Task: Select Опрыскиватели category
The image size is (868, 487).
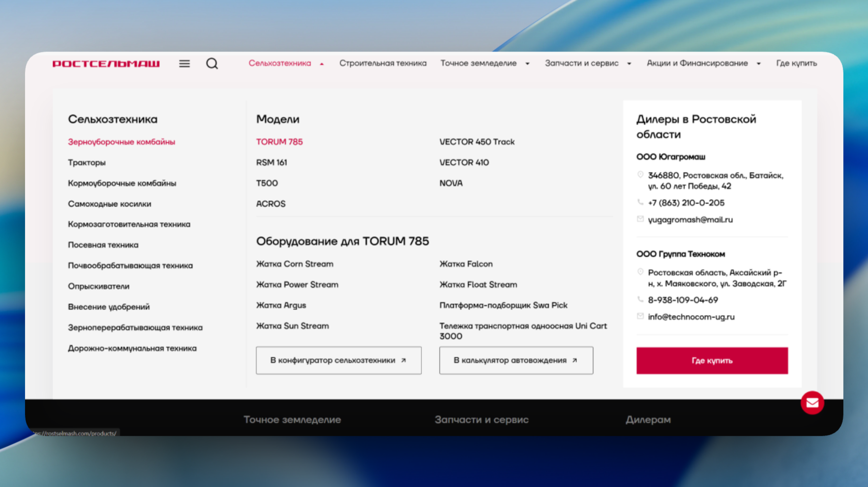Action: pyautogui.click(x=98, y=286)
